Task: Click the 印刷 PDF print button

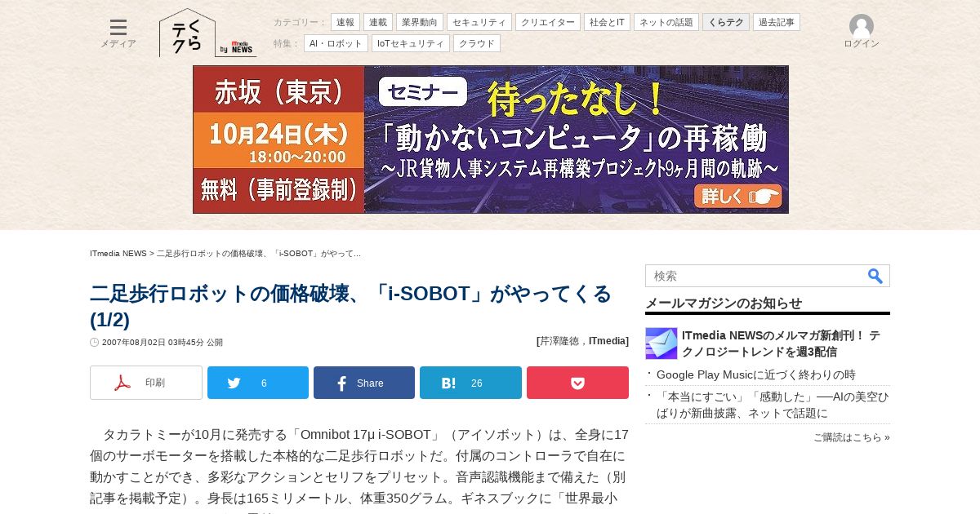Action: coord(146,383)
